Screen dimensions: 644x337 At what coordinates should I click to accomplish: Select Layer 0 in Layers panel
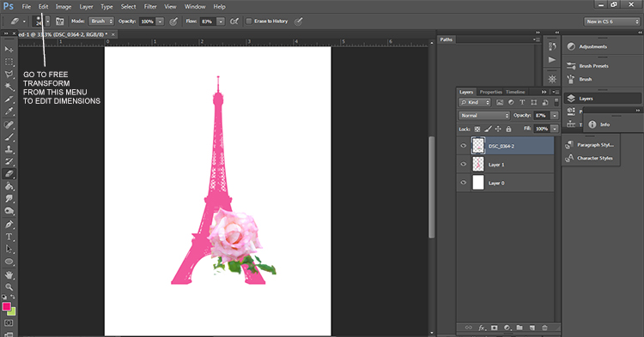pyautogui.click(x=505, y=183)
